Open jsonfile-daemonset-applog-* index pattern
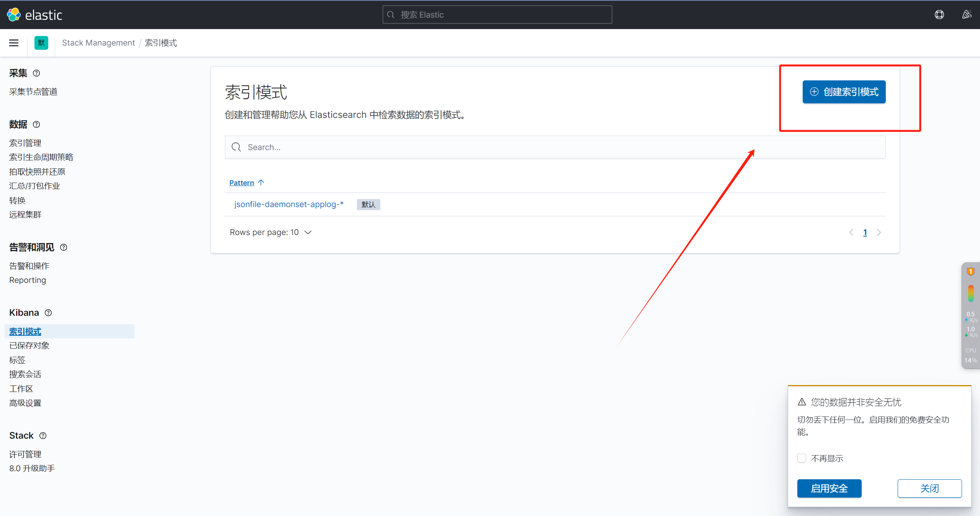The width and height of the screenshot is (980, 516). pos(289,204)
